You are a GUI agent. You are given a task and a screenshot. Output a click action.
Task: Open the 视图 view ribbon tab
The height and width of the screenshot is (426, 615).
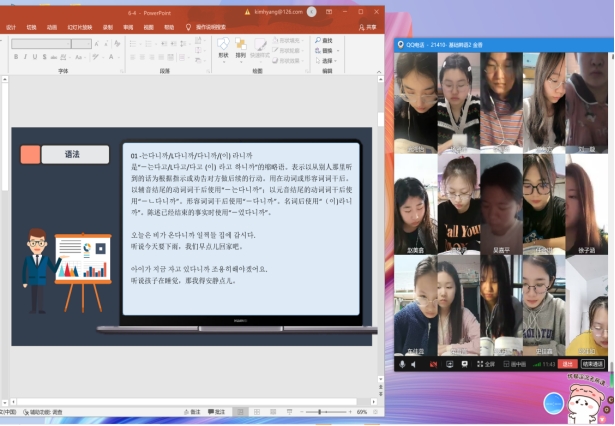click(x=147, y=27)
